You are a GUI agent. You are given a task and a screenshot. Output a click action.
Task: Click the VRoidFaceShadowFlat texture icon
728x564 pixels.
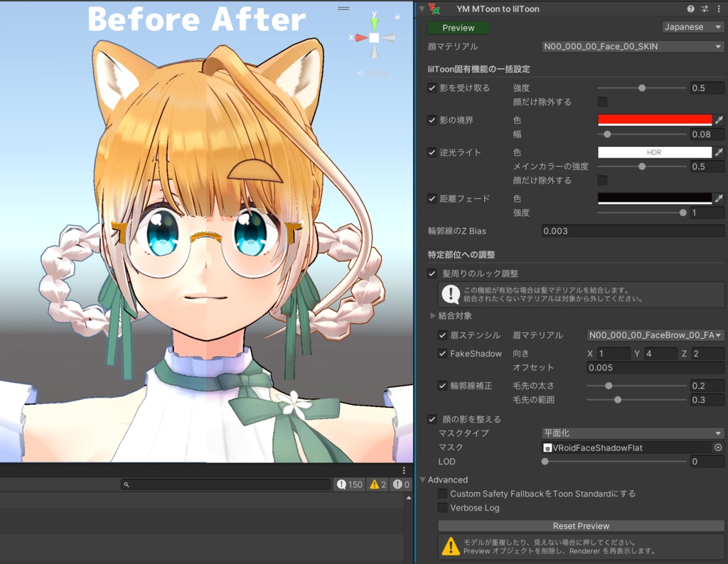click(547, 448)
